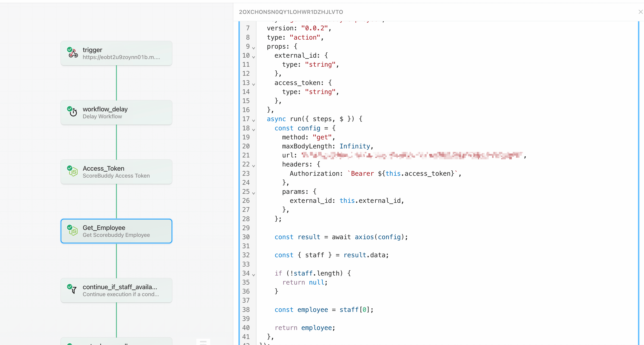Collapse the external_id block at line 10
This screenshot has height=345, width=644.
(x=253, y=57)
